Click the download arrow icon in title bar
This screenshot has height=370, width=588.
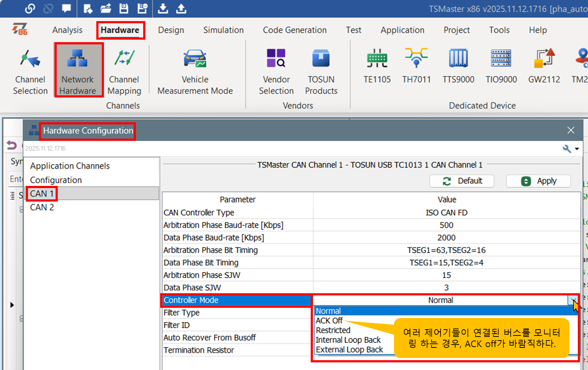pyautogui.click(x=163, y=8)
